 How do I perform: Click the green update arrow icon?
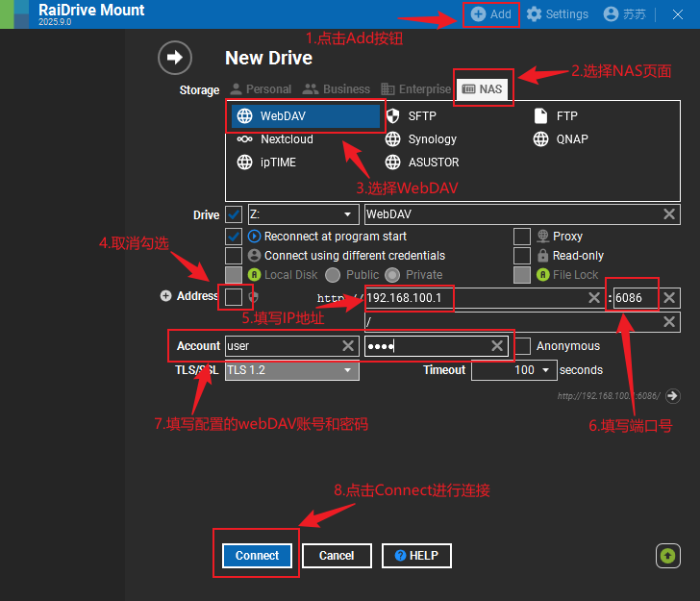tap(668, 556)
